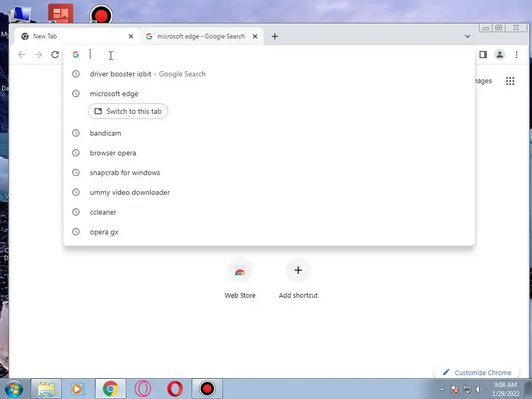Click Action Center flag tray icon
The width and height of the screenshot is (532, 399).
pyautogui.click(x=455, y=389)
